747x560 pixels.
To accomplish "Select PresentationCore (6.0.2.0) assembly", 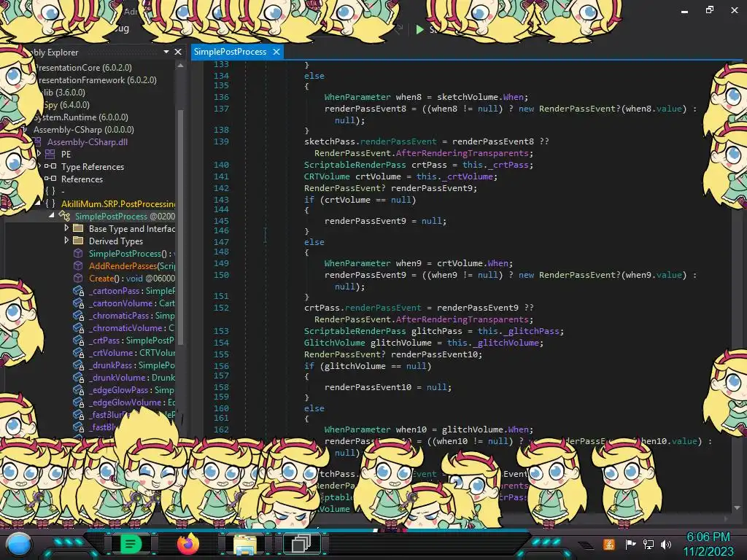I will (x=83, y=68).
